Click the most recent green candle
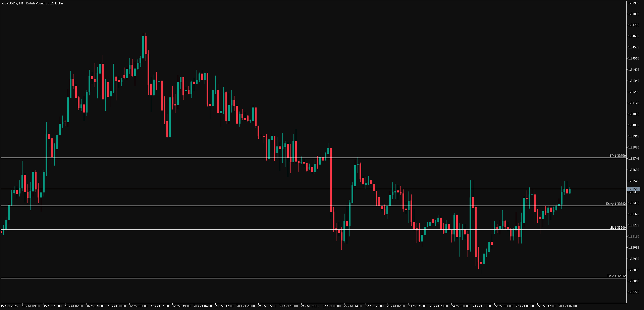Image resolution: width=644 pixels, height=310 pixels. click(x=570, y=191)
